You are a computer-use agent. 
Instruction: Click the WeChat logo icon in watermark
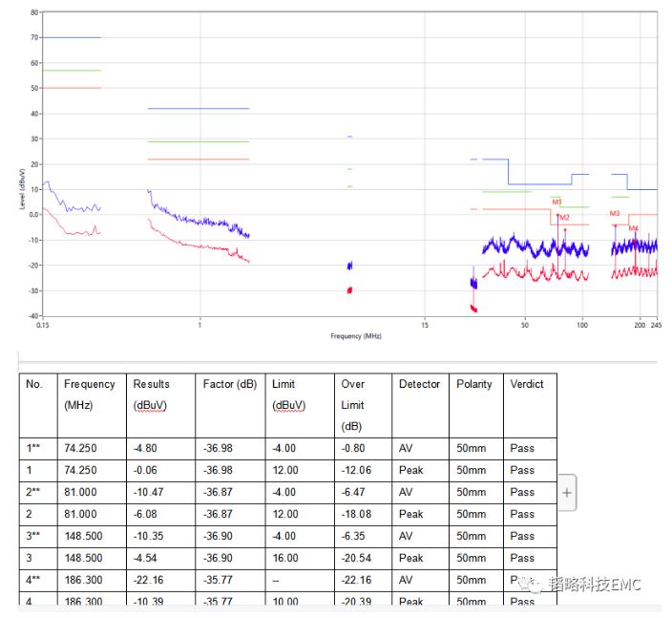(x=535, y=584)
